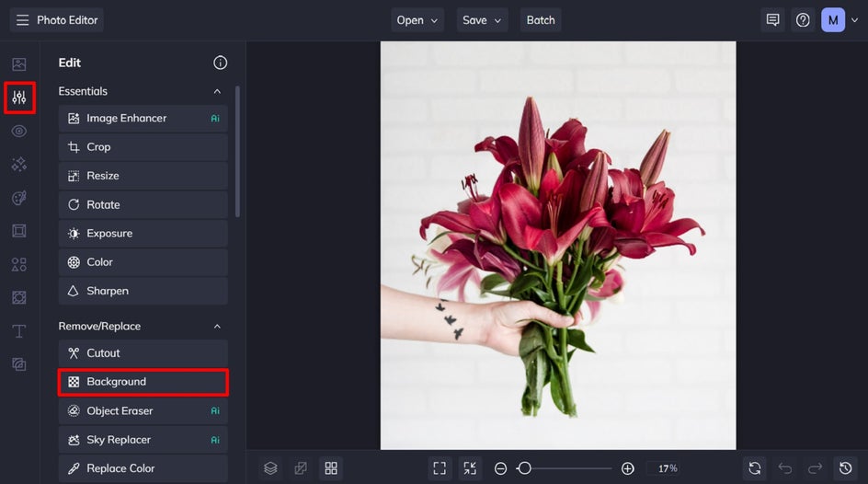The width and height of the screenshot is (868, 484).
Task: Click the info icon beside Edit heading
Action: click(221, 63)
